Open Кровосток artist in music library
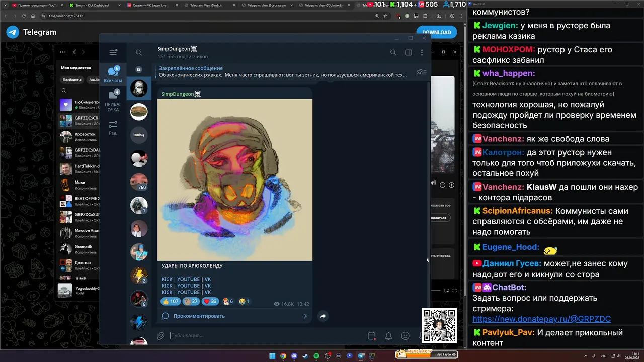 pos(79,137)
